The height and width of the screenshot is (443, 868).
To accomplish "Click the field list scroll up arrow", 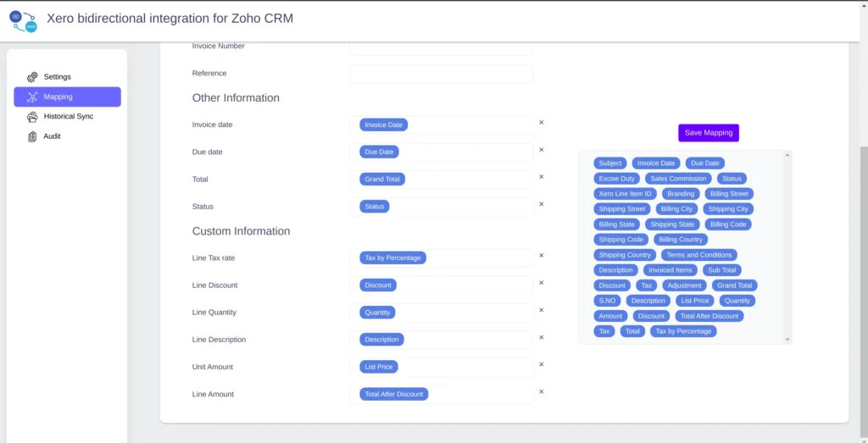I will tap(787, 155).
